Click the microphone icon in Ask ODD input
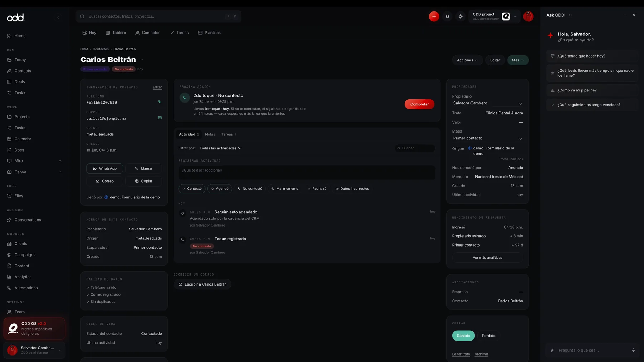The image size is (644, 362). tap(633, 350)
